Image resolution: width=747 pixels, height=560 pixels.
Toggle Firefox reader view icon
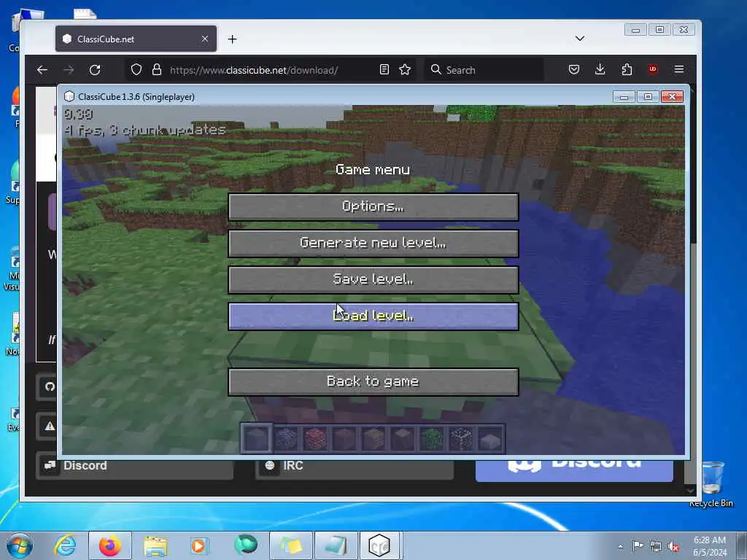point(384,70)
